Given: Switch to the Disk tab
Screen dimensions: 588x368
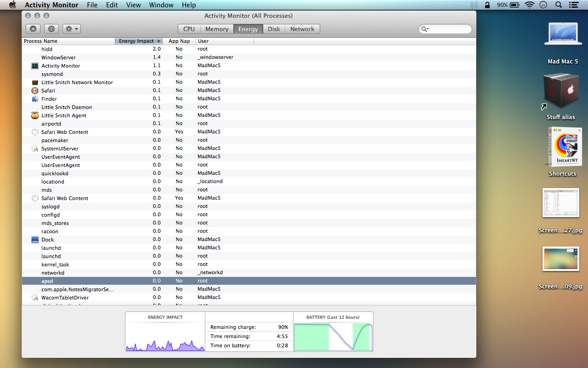Looking at the screenshot, I should [274, 29].
